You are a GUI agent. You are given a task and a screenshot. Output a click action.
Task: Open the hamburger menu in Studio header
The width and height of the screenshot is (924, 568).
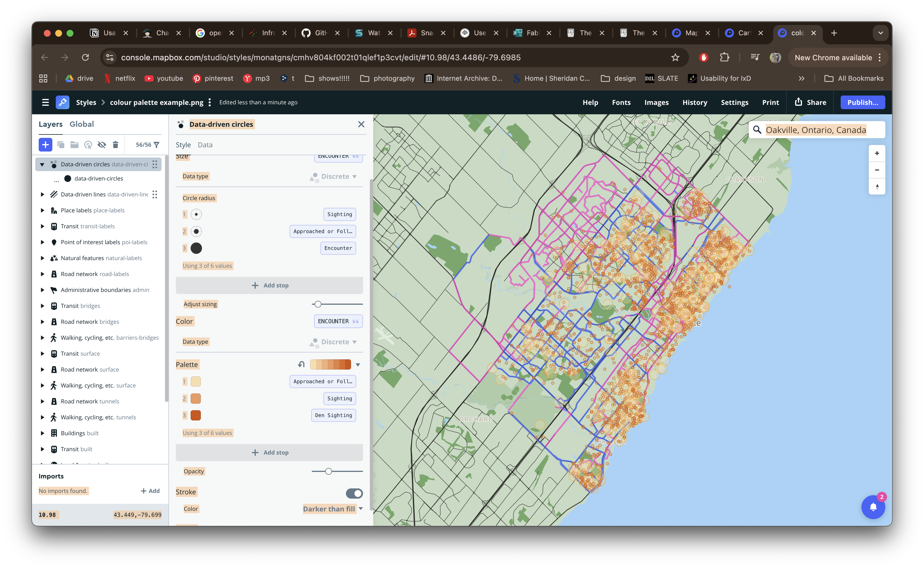[46, 102]
